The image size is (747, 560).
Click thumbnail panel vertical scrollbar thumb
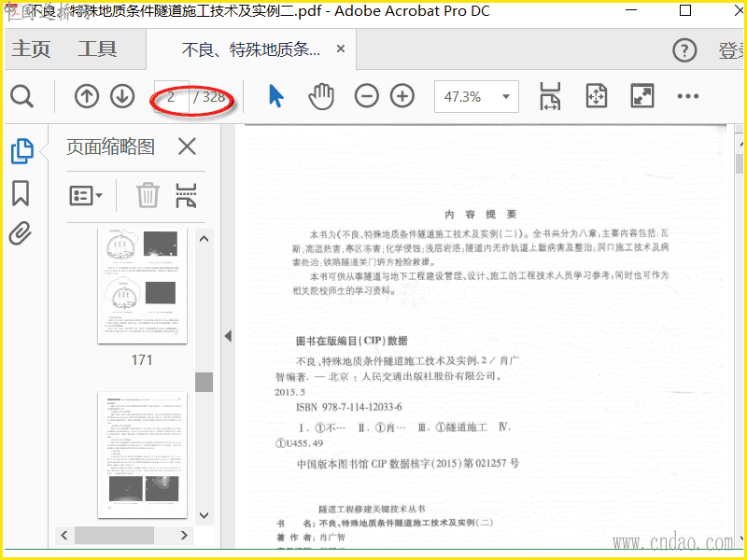204,383
